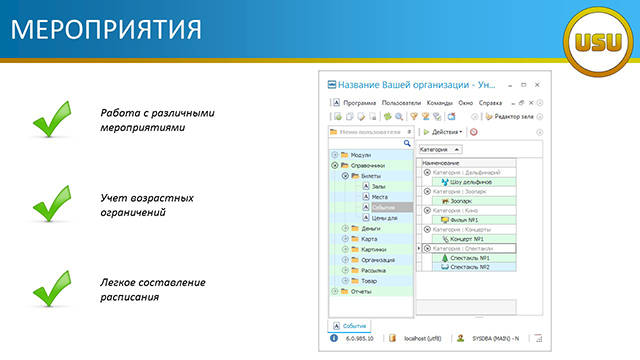Image resolution: width=640 pixels, height=360 pixels.
Task: Click the user icon next to SYSDBA
Action: click(x=460, y=338)
